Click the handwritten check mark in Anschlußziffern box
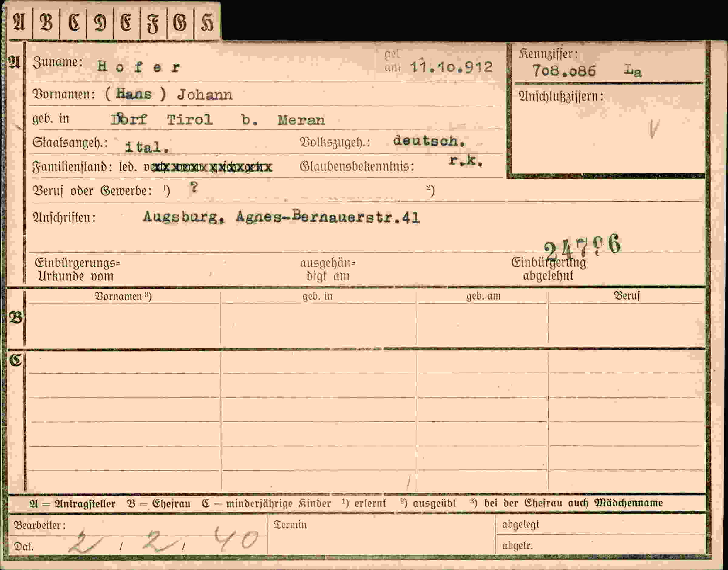Viewport: 728px width, 570px height. [x=654, y=129]
